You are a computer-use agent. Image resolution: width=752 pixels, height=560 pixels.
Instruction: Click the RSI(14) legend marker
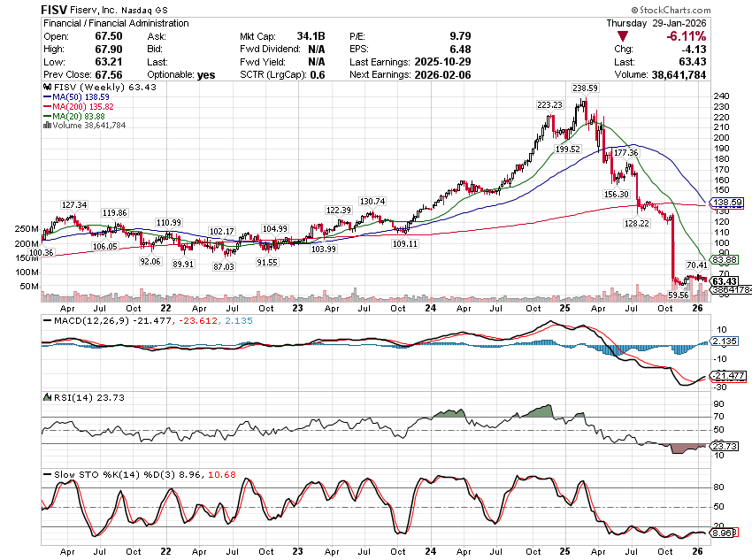46,397
